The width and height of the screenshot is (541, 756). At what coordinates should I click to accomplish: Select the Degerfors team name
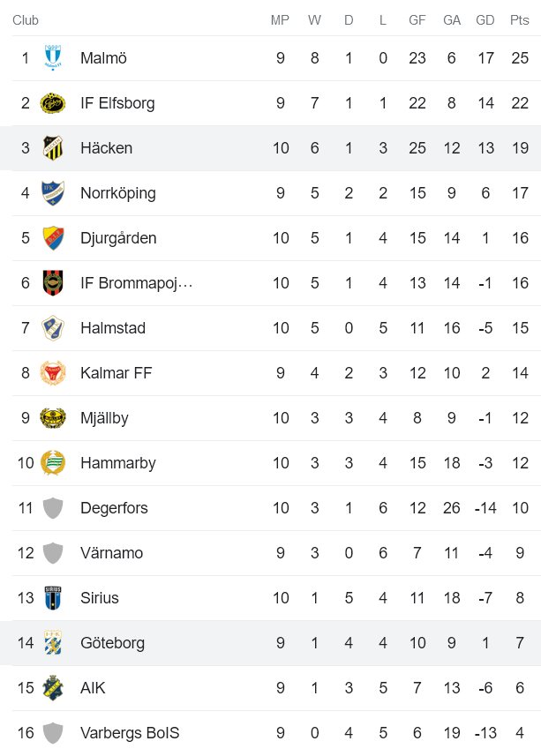point(113,507)
